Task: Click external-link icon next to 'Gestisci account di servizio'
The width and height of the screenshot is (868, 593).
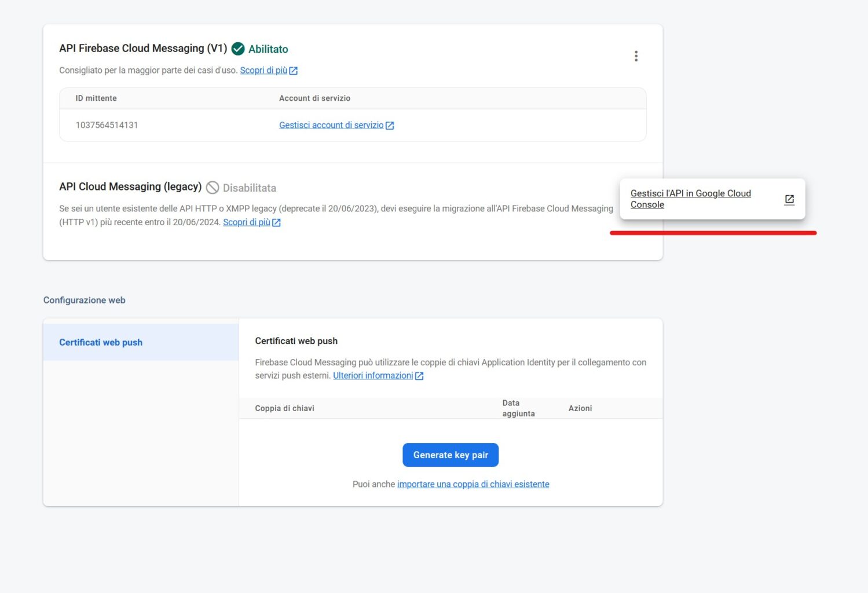Action: click(x=390, y=126)
